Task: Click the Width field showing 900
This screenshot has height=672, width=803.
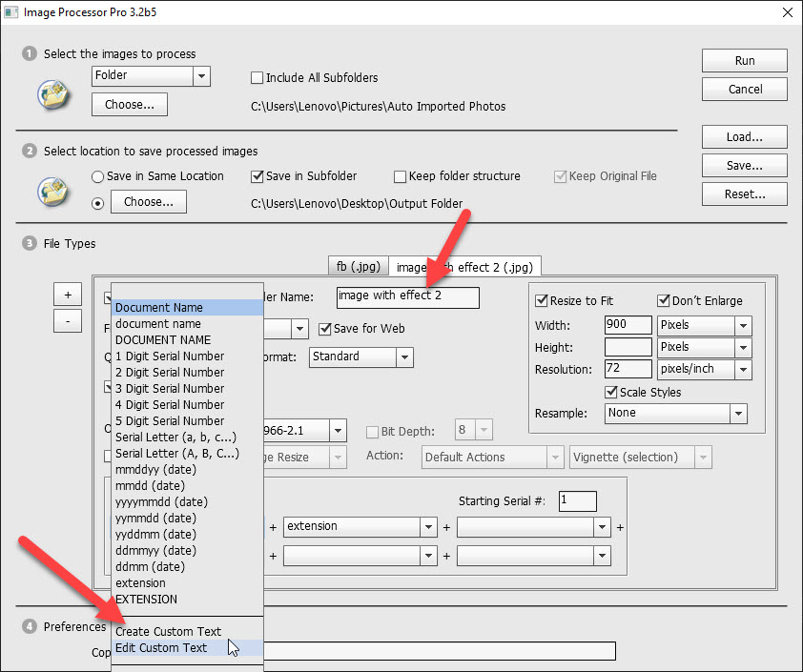Action: (x=627, y=325)
